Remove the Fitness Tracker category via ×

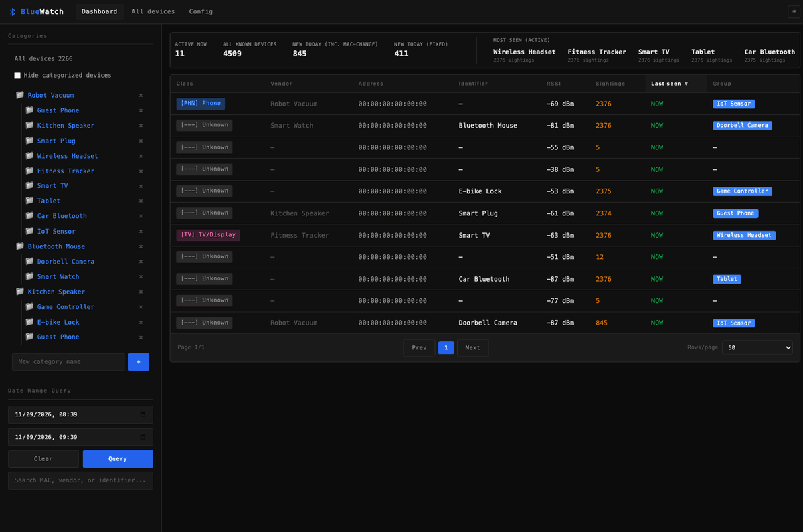[x=141, y=171]
